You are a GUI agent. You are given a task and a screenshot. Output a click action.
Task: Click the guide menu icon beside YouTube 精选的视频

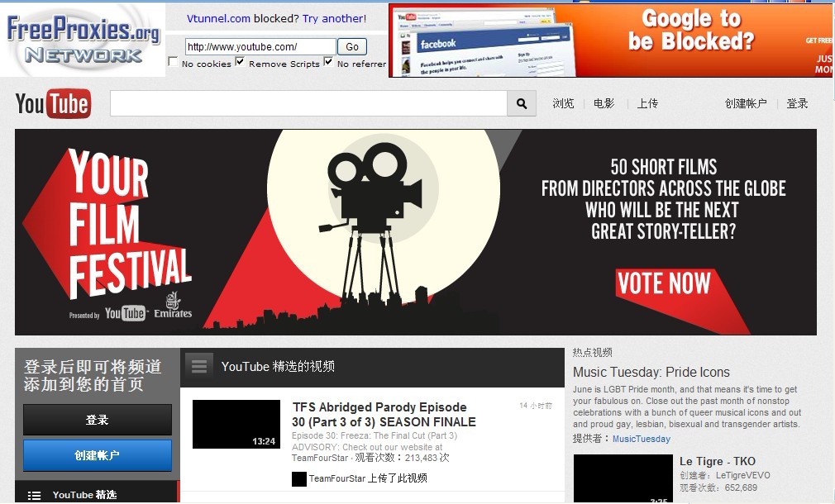click(199, 366)
